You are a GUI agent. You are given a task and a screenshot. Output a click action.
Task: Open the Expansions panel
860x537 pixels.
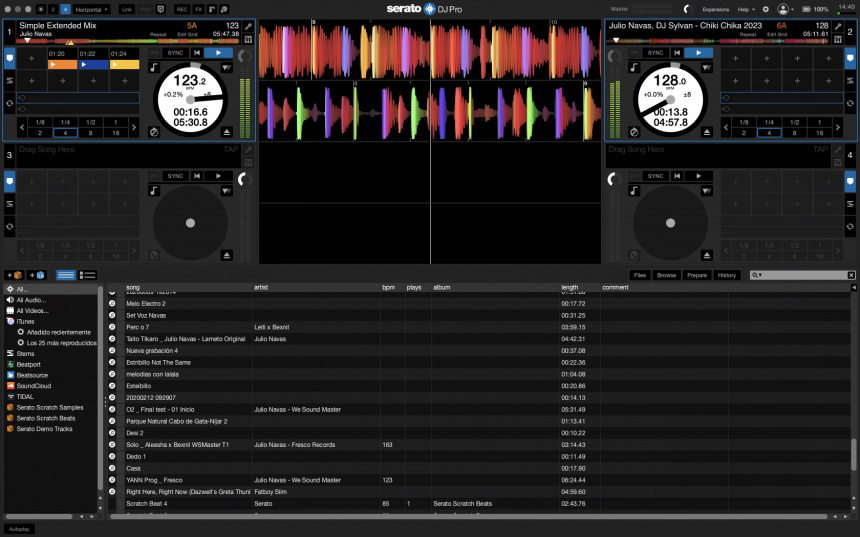[716, 9]
